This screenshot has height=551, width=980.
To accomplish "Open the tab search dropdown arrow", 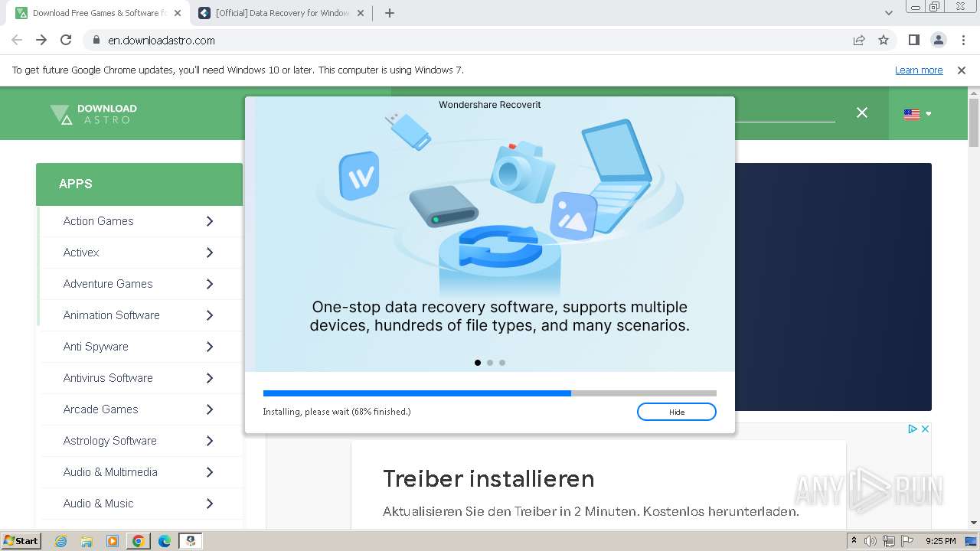I will [888, 13].
